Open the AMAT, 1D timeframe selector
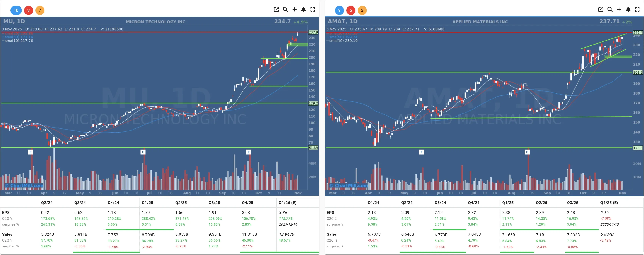Screen dimensions: 644x255 click(x=343, y=21)
